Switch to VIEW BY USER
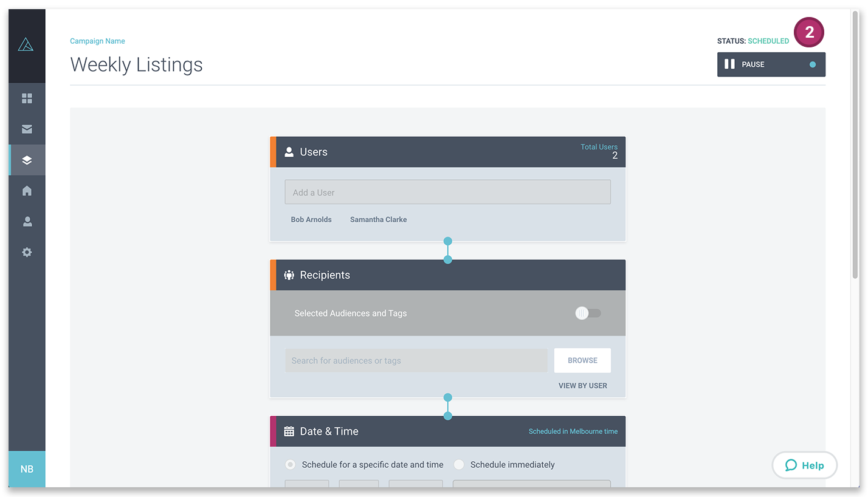The image size is (868, 497). [x=582, y=385]
